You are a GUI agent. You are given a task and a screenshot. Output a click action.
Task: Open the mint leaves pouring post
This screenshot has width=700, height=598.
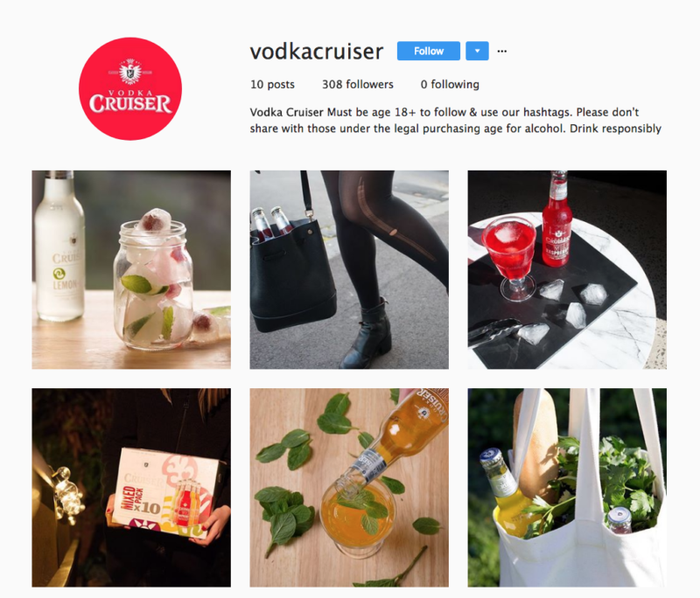tap(349, 488)
